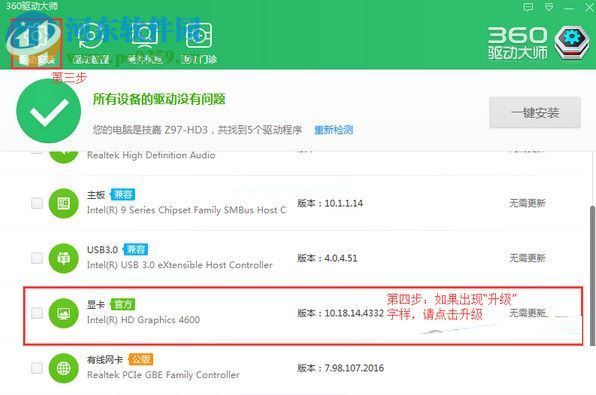Select Intel(R) 9 Series Chipset Family SMBus text
The image size is (596, 395).
pyautogui.click(x=187, y=210)
